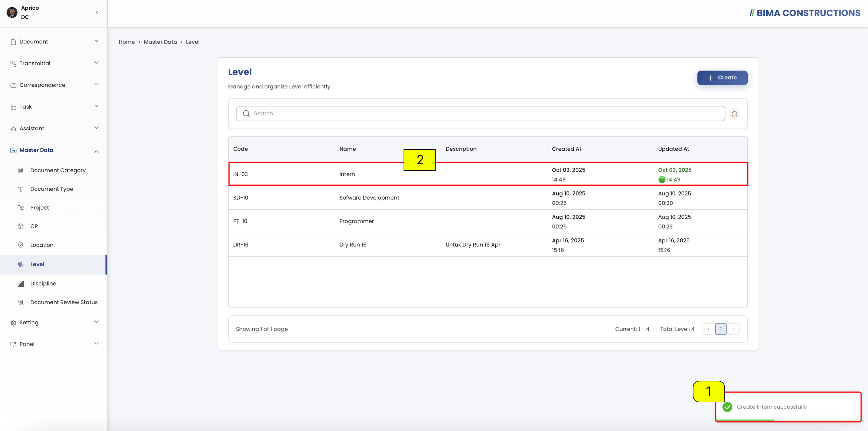
Task: Expand the Correspondence menu chevron
Action: (x=96, y=85)
